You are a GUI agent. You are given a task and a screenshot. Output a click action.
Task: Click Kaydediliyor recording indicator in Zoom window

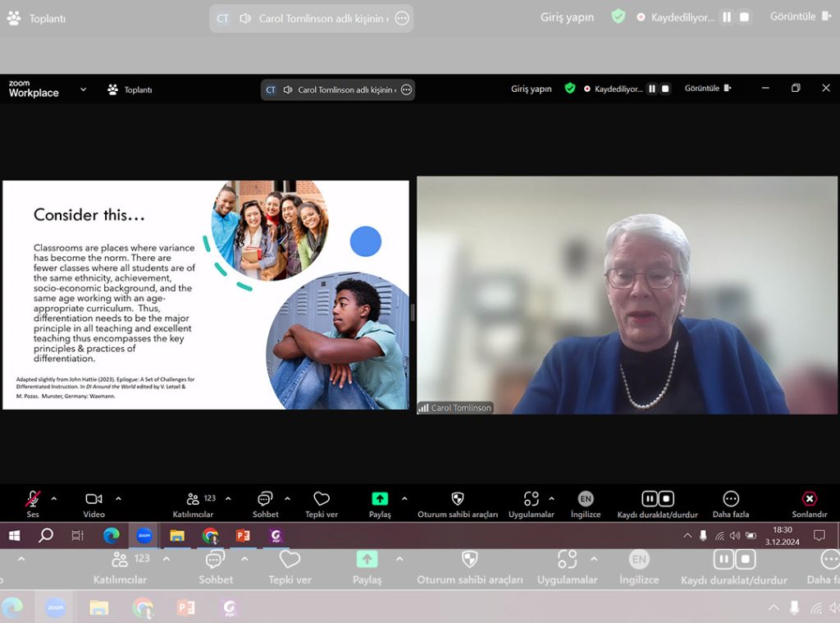pyautogui.click(x=614, y=89)
